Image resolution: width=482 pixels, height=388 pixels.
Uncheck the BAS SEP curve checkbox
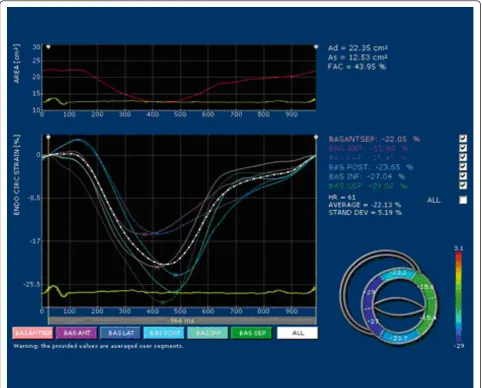(463, 185)
